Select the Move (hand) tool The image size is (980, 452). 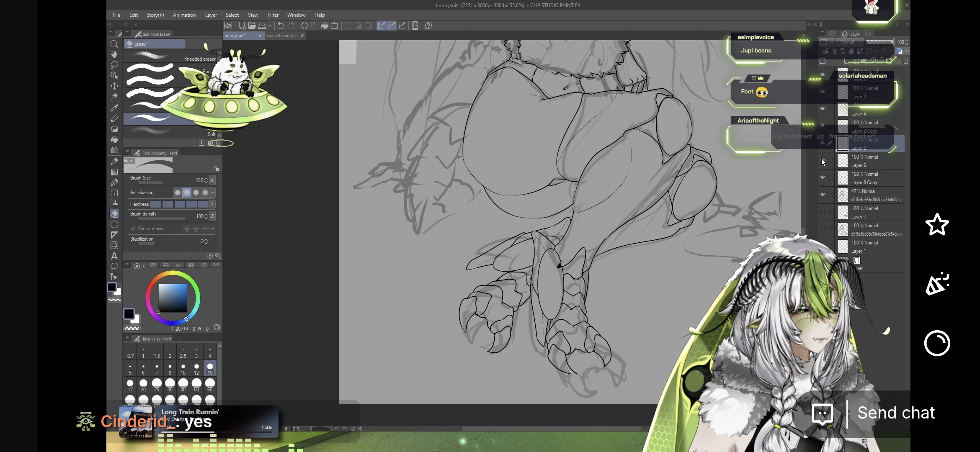[114, 54]
